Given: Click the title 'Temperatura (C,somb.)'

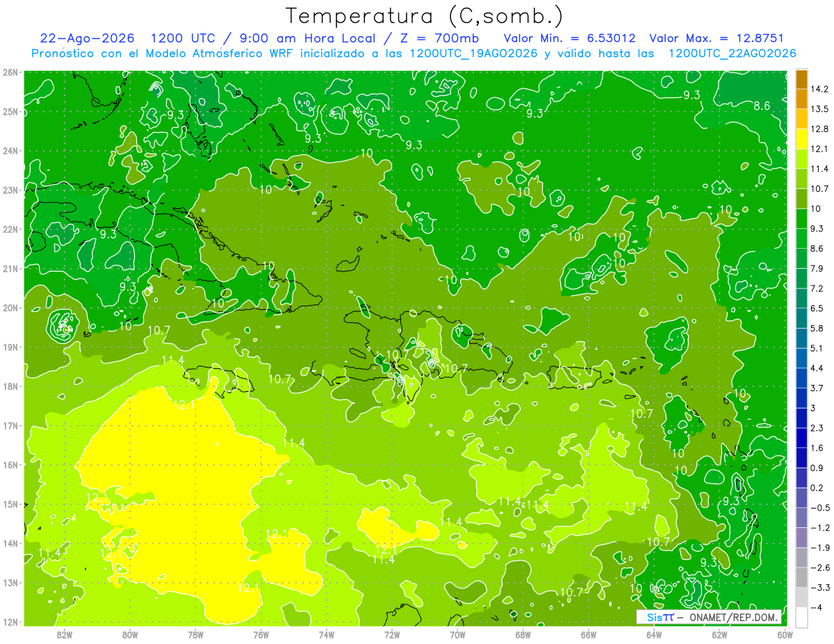Looking at the screenshot, I should point(424,16).
